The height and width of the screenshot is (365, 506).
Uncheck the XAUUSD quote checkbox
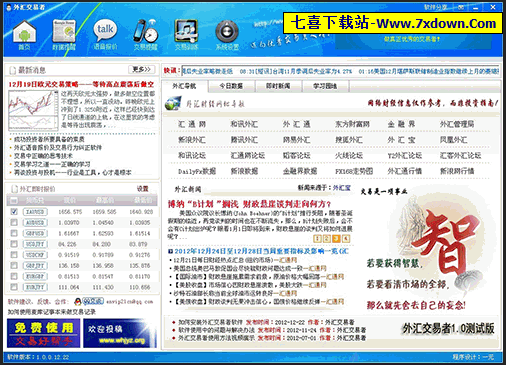[x=14, y=211]
